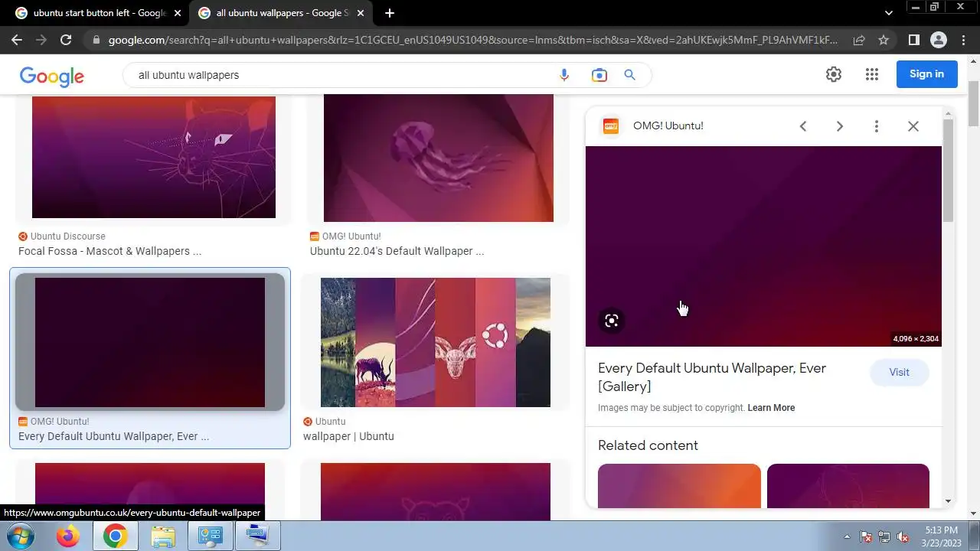980x551 pixels.
Task: Start a voice search with the microphone
Action: pos(564,75)
